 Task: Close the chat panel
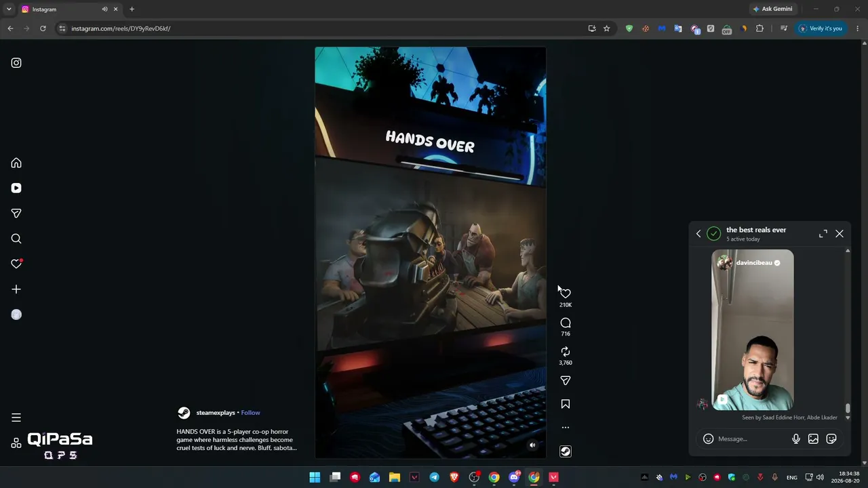pyautogui.click(x=840, y=234)
